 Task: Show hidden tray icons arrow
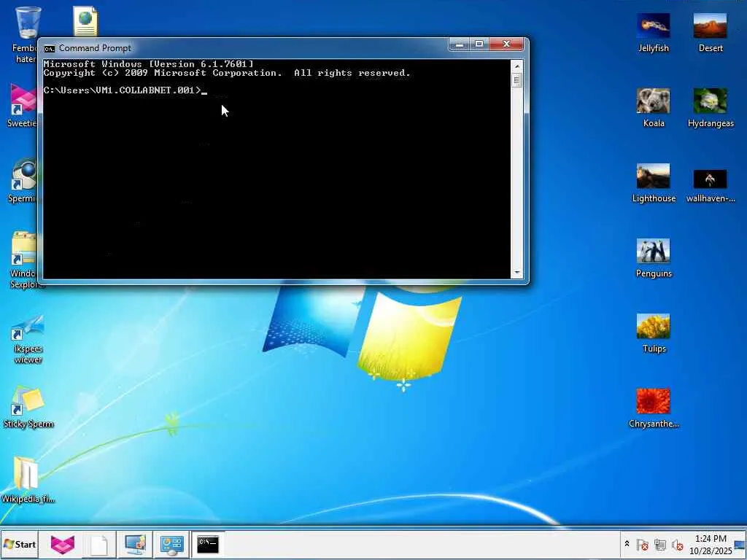click(x=627, y=544)
